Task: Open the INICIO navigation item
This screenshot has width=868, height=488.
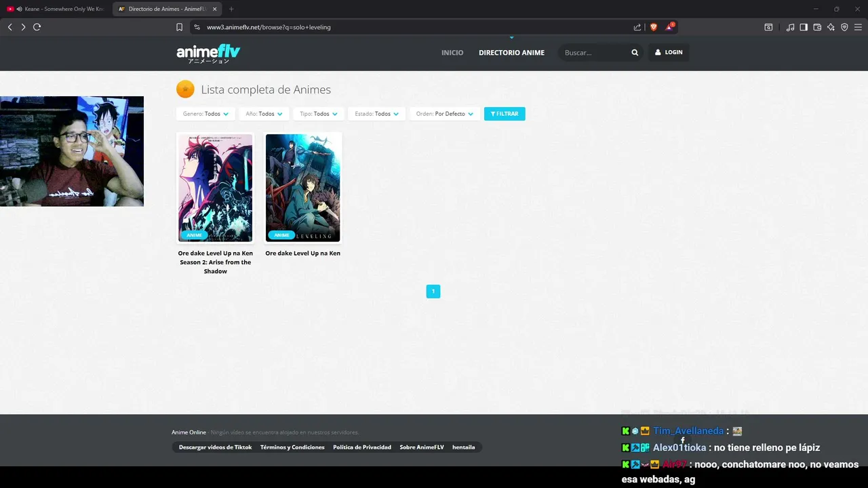Action: point(452,52)
